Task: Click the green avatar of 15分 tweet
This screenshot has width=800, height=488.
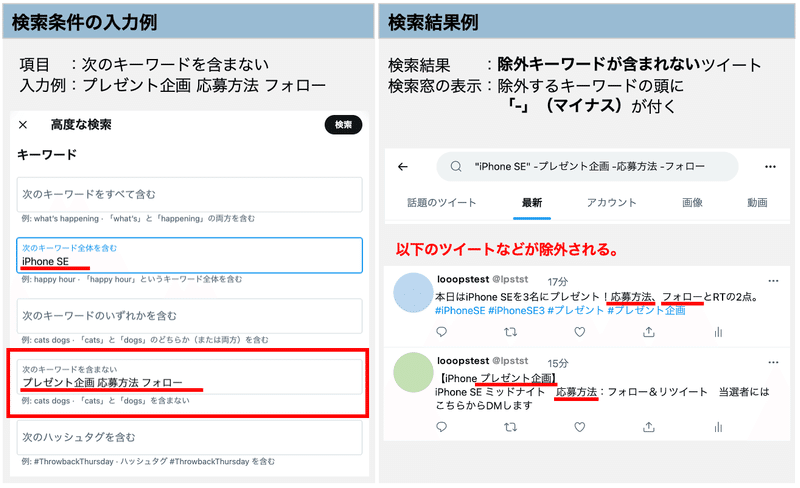Action: pyautogui.click(x=413, y=372)
